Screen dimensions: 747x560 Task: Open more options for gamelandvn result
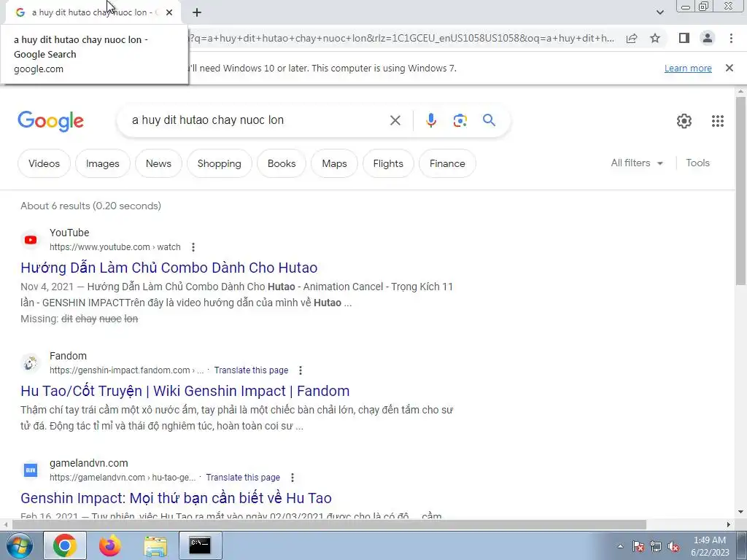(x=292, y=477)
